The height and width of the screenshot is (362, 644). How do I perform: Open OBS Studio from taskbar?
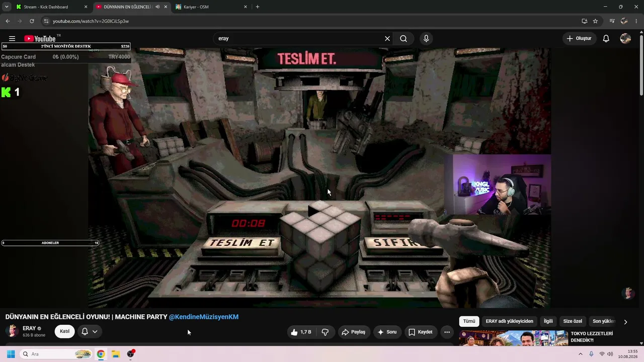pyautogui.click(x=131, y=354)
